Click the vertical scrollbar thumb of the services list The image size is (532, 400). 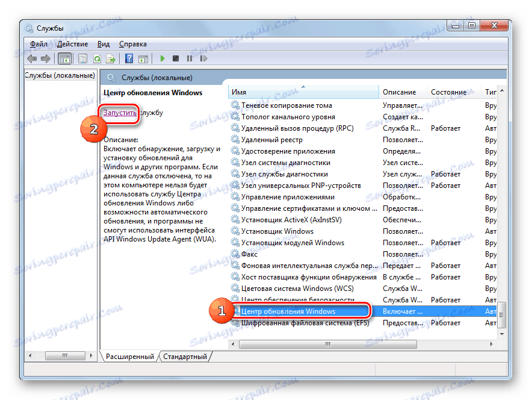click(x=502, y=315)
